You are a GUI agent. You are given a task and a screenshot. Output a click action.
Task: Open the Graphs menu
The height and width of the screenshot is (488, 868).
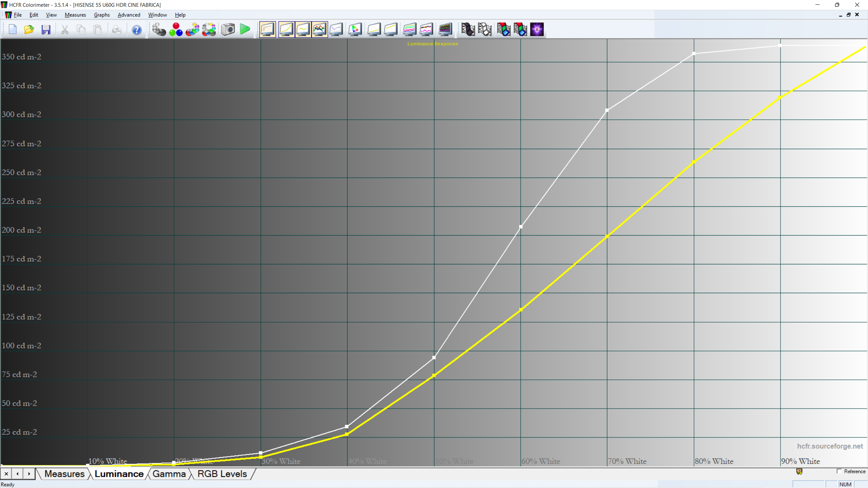click(x=102, y=15)
